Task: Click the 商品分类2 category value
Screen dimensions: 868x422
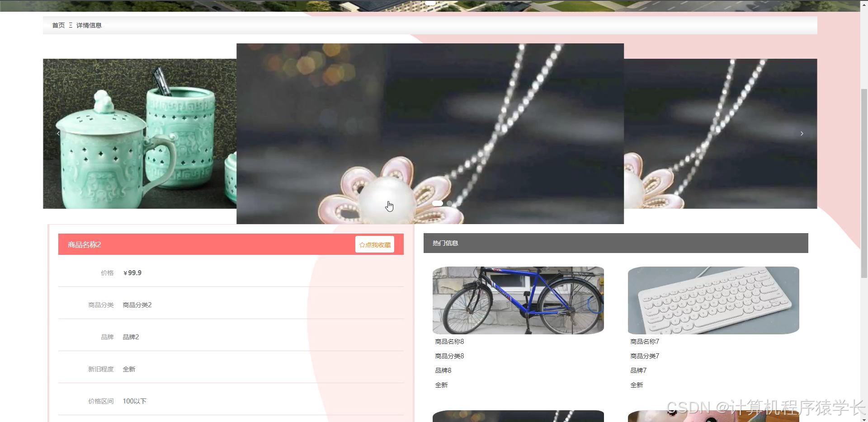Action: click(137, 305)
